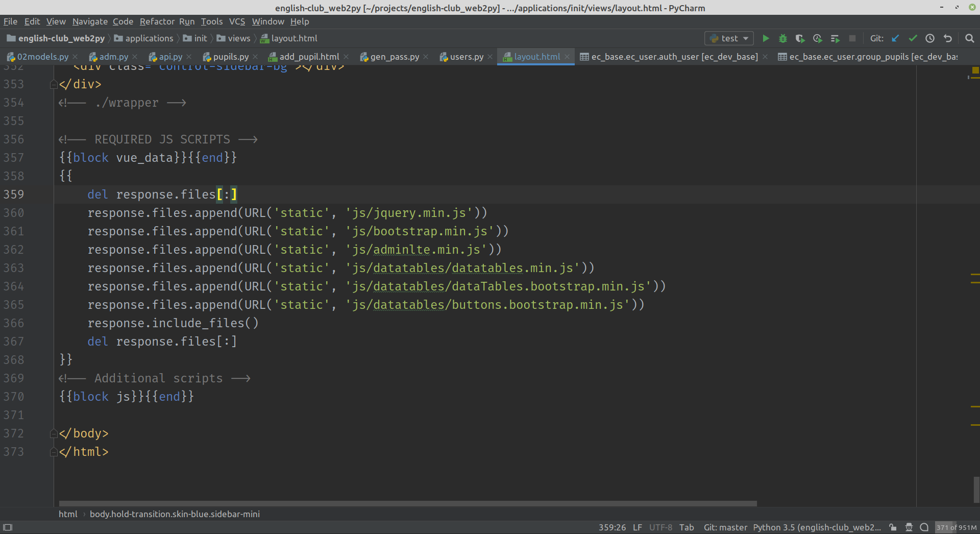Screen dimensions: 980x534
Task: Open the test run configuration dropdown
Action: coord(729,38)
